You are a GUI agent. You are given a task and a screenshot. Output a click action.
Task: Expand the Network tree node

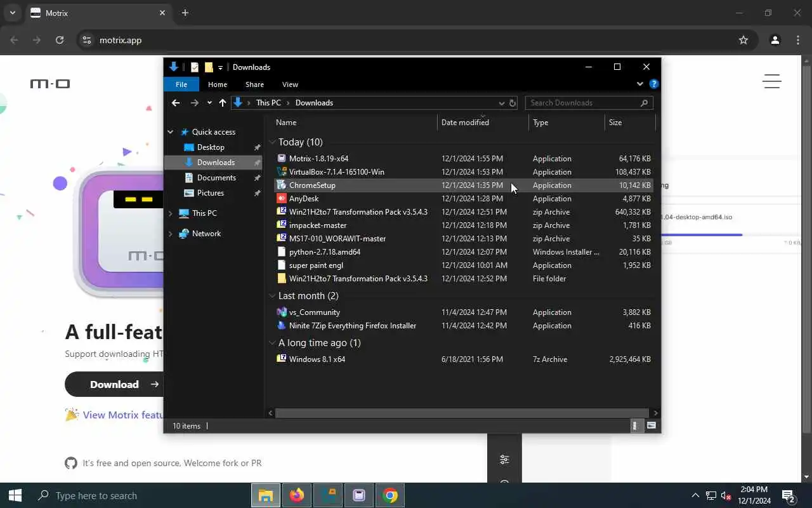tap(170, 234)
